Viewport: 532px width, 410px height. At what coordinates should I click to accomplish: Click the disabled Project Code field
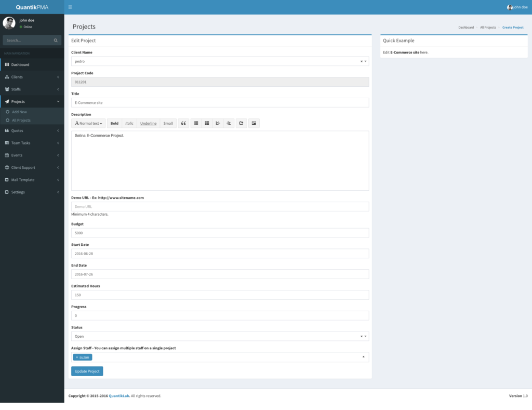pos(220,82)
